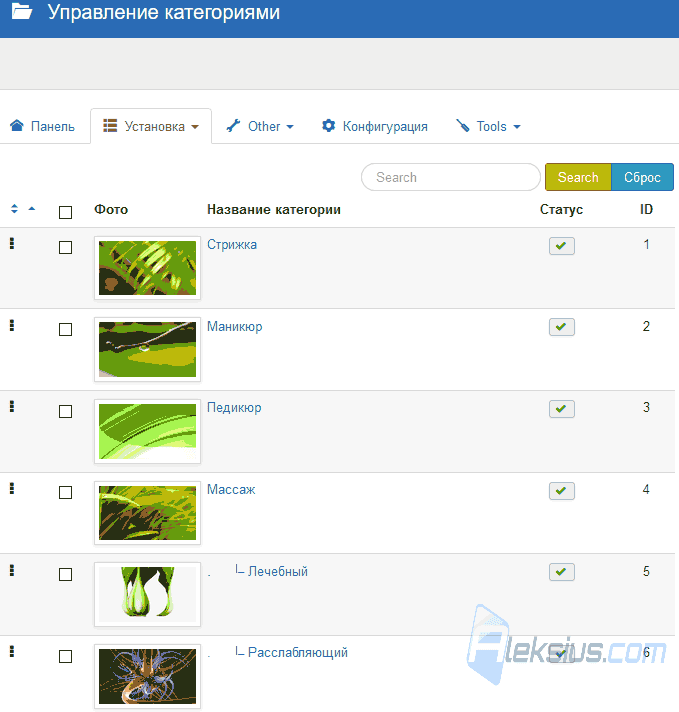Open the Массаж category link
This screenshot has height=712, width=679.
click(x=231, y=490)
